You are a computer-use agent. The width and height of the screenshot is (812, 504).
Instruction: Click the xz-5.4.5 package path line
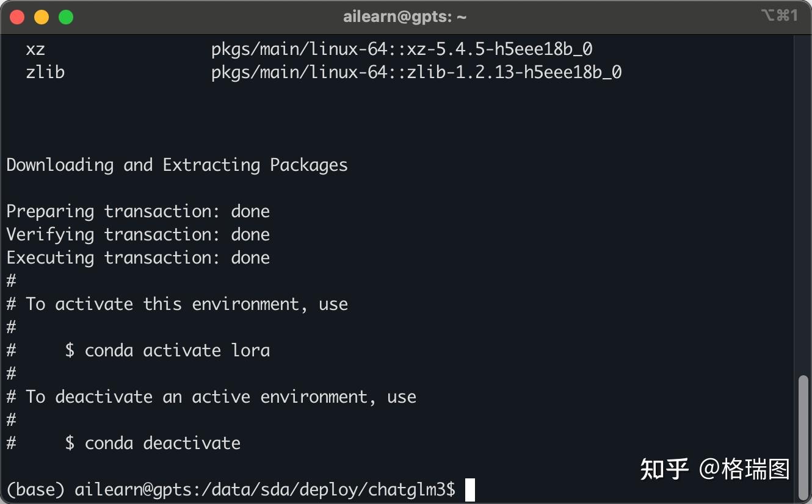pyautogui.click(x=402, y=49)
